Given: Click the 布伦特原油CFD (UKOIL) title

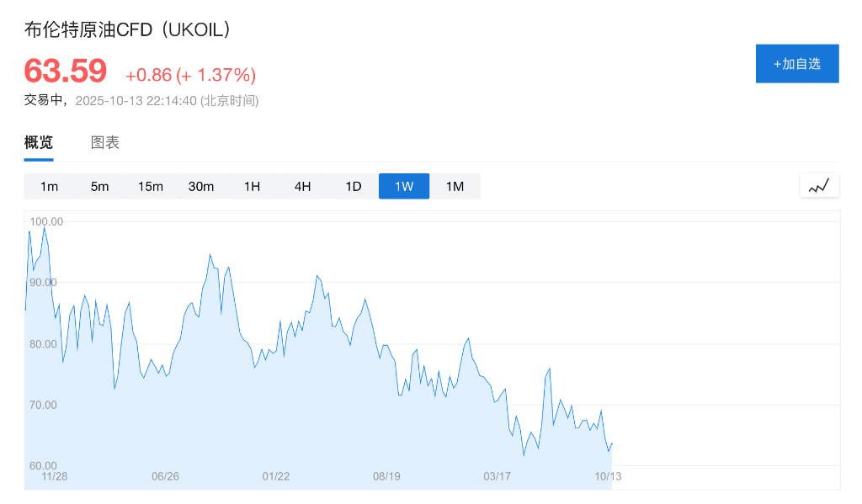Looking at the screenshot, I should click(128, 29).
